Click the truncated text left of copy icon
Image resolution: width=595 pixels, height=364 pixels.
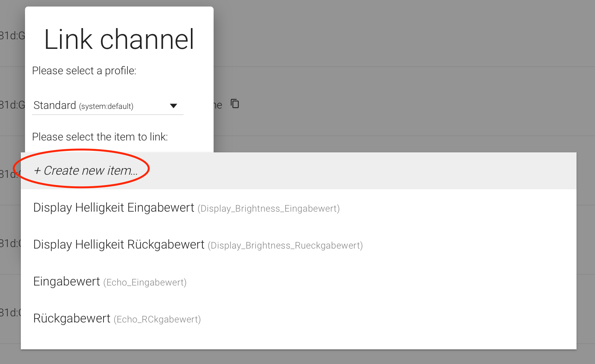point(218,105)
